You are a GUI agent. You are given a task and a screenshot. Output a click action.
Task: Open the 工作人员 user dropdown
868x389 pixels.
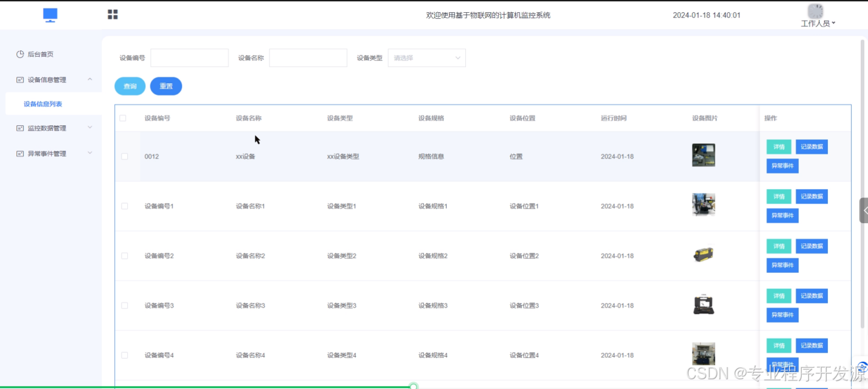(818, 24)
